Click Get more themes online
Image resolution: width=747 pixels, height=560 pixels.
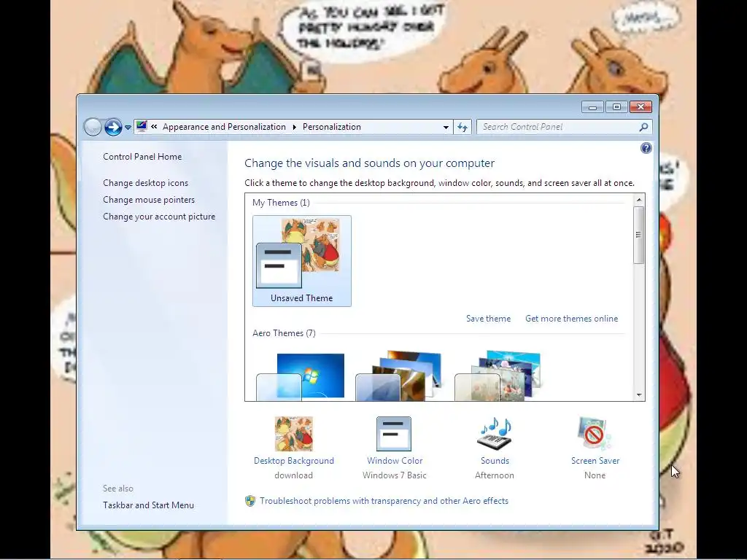572,319
